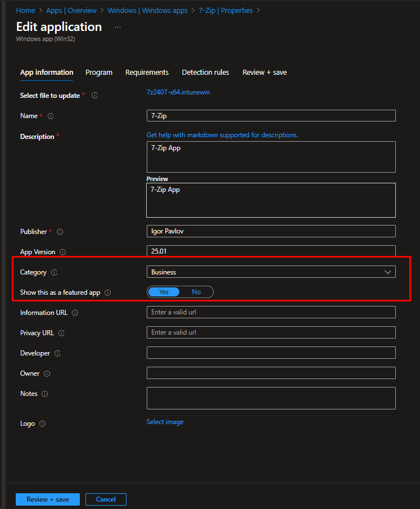Click into the Name field containing 7-Zip

[271, 115]
